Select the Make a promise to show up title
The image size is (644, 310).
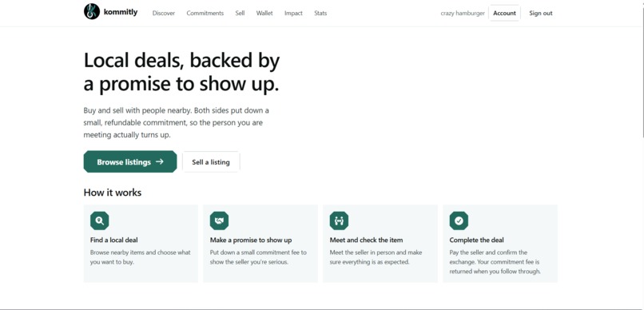[251, 240]
